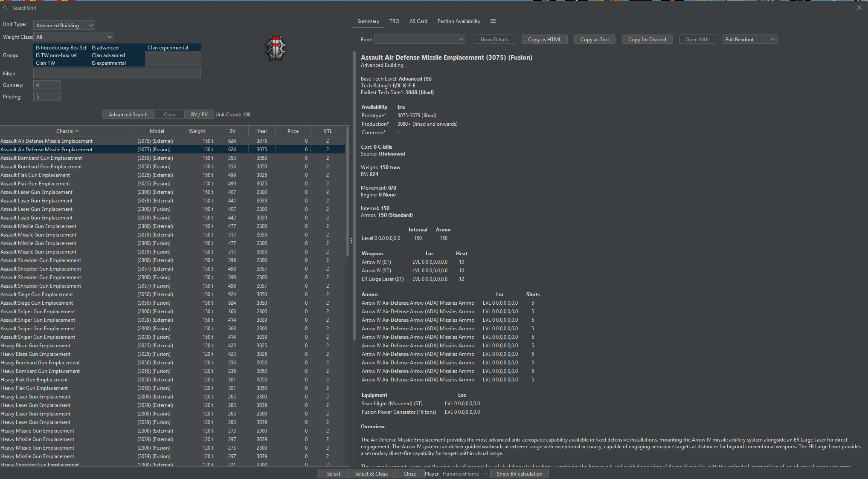Open the hamburger menu beside Faction Availability
The width and height of the screenshot is (868, 479).
493,21
